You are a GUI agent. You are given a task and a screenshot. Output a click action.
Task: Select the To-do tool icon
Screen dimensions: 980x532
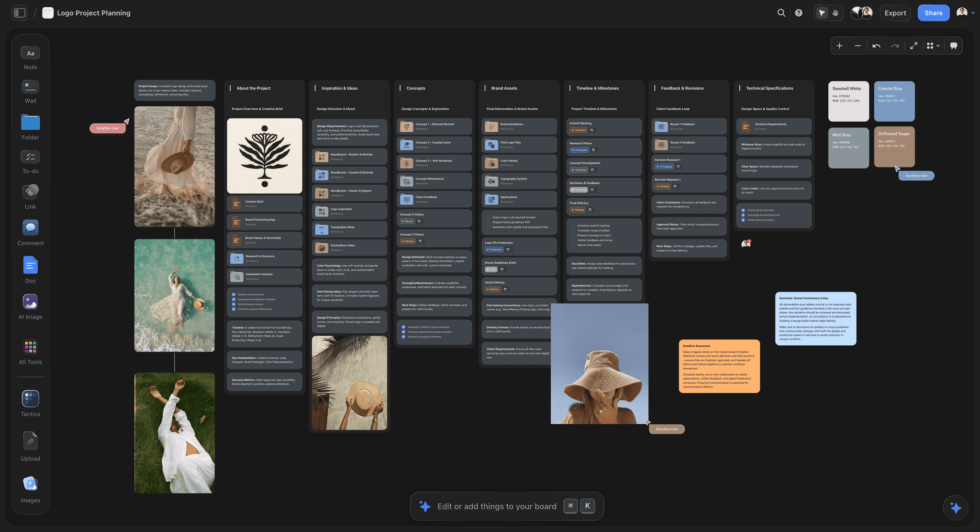[30, 157]
